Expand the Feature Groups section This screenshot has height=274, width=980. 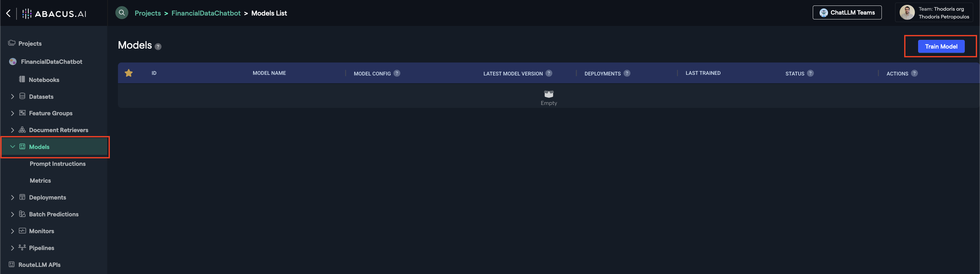coord(13,113)
